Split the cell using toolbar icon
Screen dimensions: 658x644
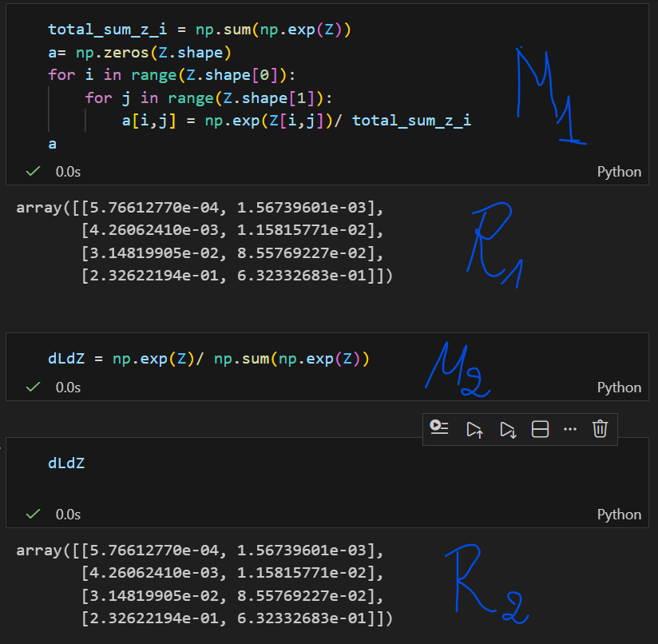point(540,430)
